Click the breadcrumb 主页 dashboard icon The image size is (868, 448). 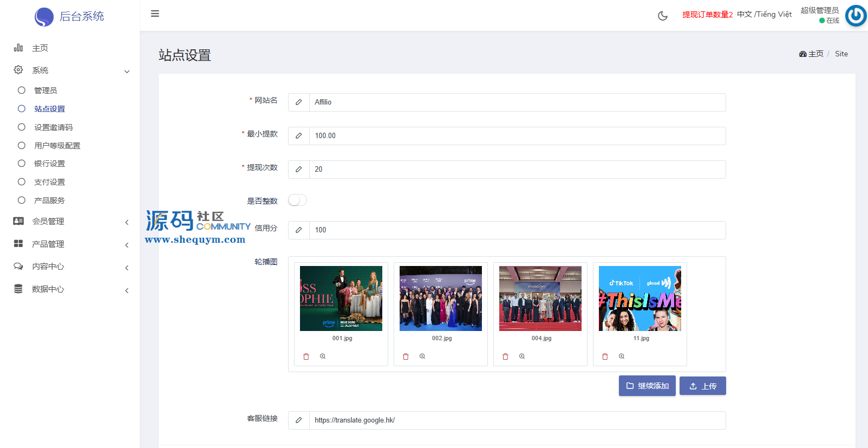(x=803, y=54)
